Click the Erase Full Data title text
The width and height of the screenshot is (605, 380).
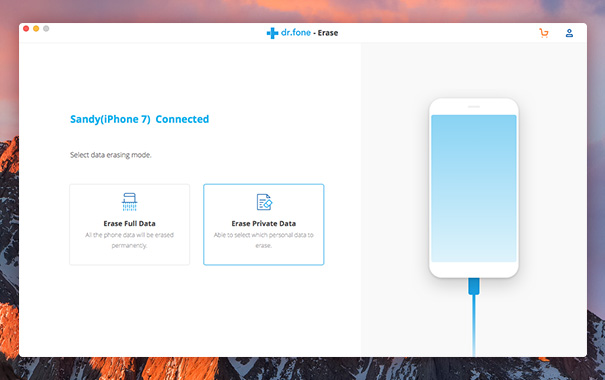[x=129, y=223]
